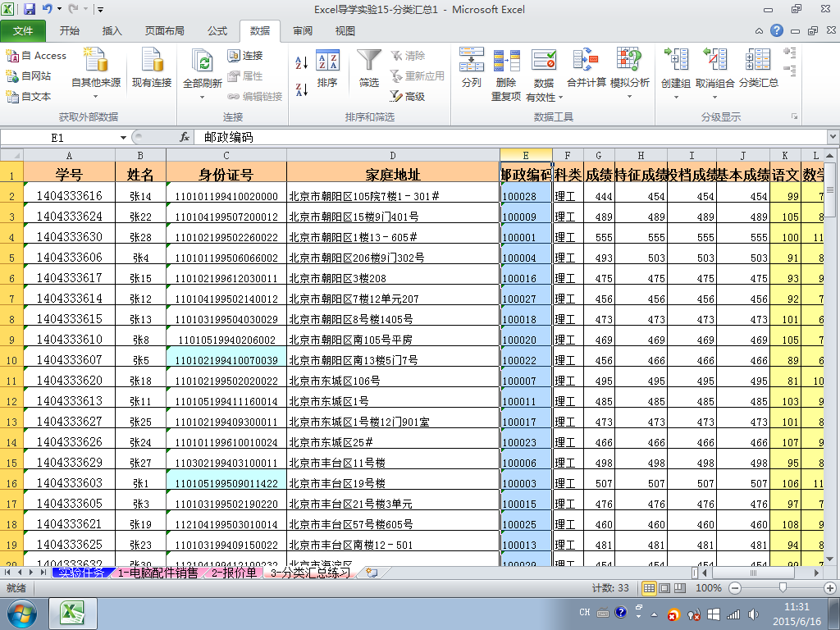Screen dimensions: 840x630
Task: Import data from web (自网站)
Action: 29,76
